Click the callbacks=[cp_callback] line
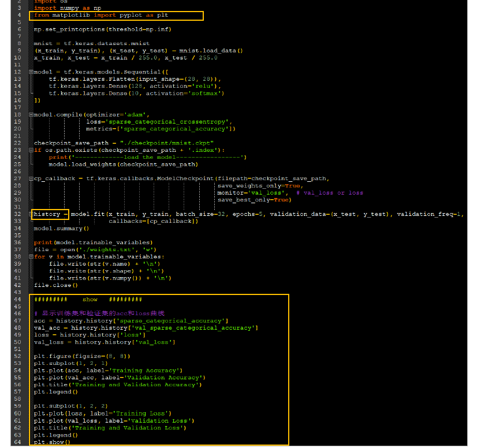This screenshot has width=481, height=448. point(154,221)
